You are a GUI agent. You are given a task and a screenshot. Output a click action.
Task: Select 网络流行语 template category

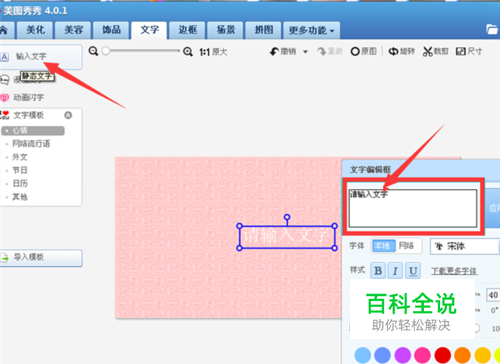(x=31, y=144)
